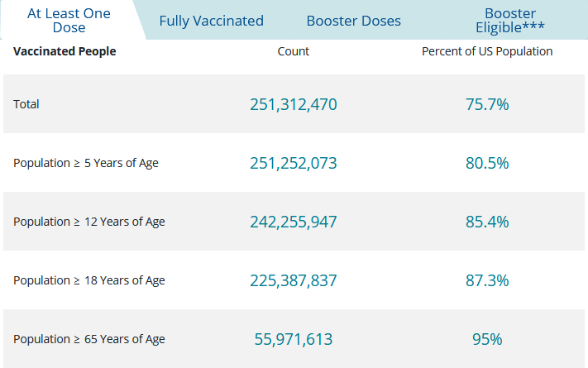Click the 80.5% percentage value

(x=487, y=163)
